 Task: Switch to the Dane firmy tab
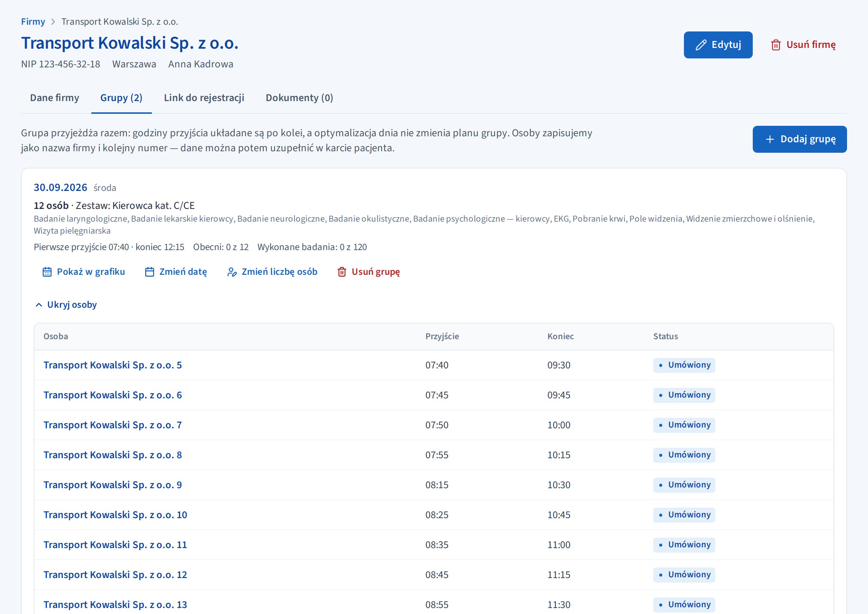[x=55, y=98]
